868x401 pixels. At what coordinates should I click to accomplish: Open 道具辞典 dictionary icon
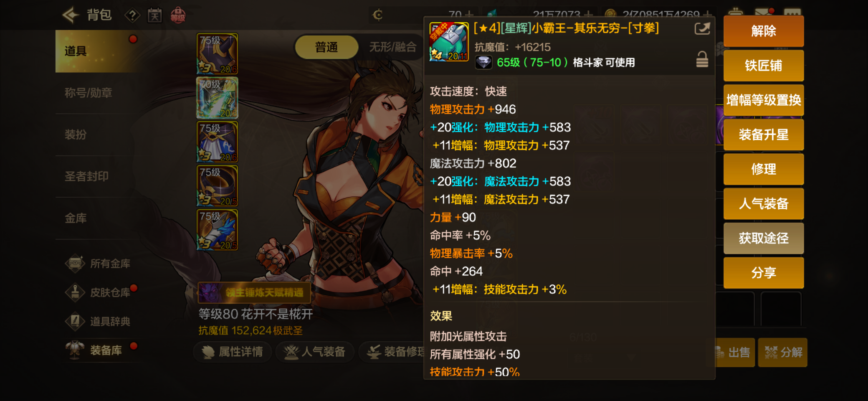75,321
